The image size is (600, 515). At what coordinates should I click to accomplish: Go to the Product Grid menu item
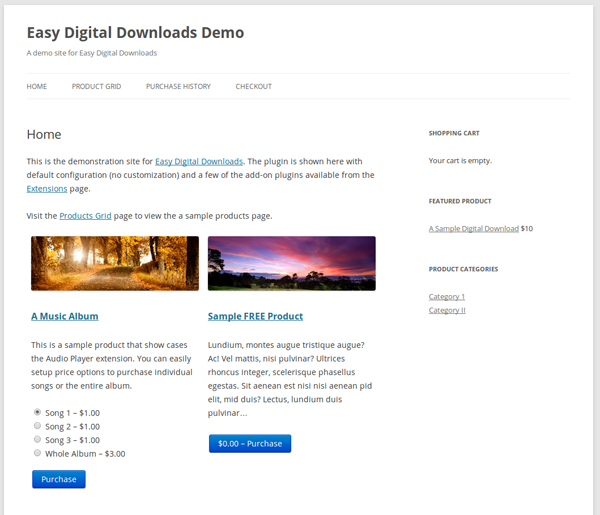pyautogui.click(x=96, y=86)
